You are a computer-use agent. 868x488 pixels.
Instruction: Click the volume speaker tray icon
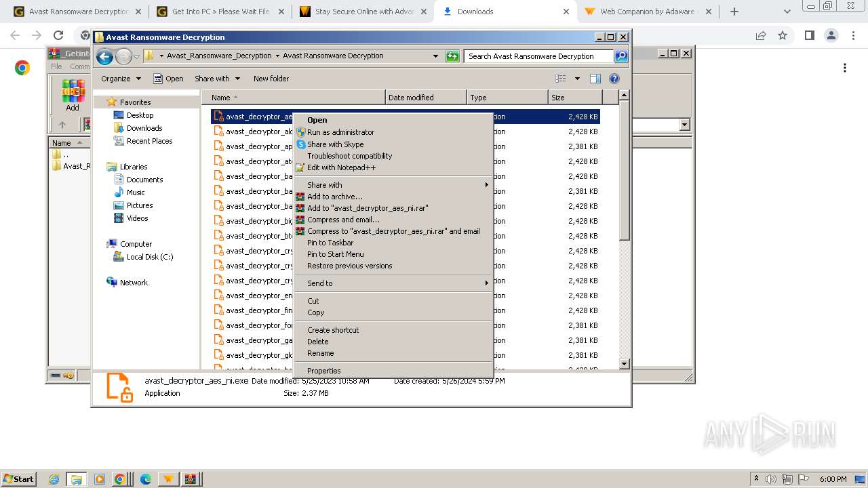pos(772,479)
